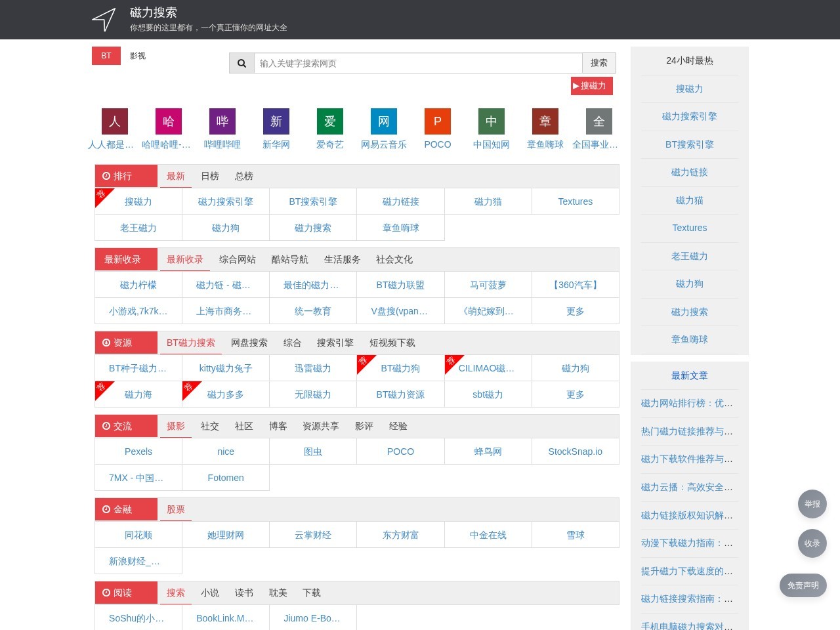Open the 马可菠萝 link

click(x=488, y=285)
